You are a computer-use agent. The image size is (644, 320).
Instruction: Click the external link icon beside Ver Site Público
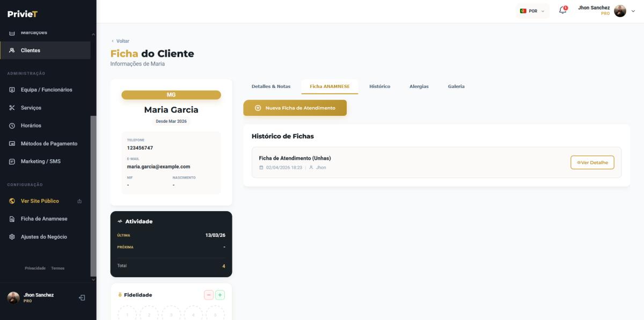click(79, 202)
